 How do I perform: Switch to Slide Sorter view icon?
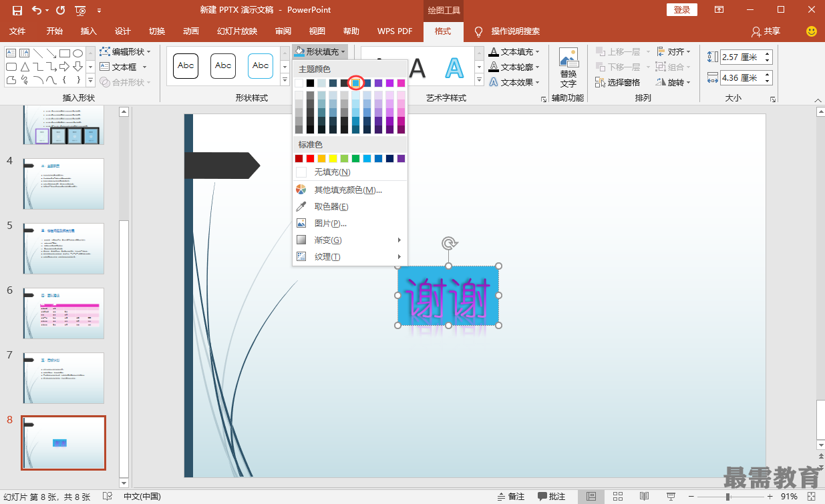tap(618, 497)
